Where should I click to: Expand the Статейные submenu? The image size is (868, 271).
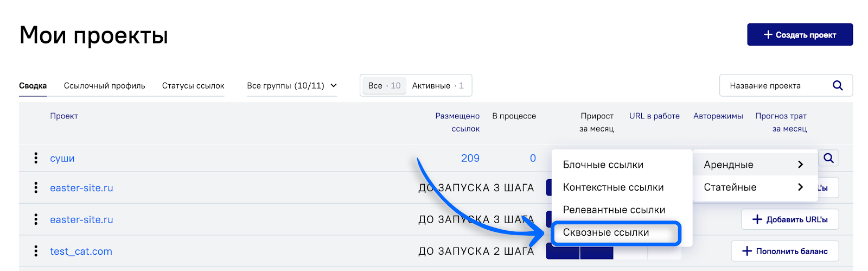[755, 187]
